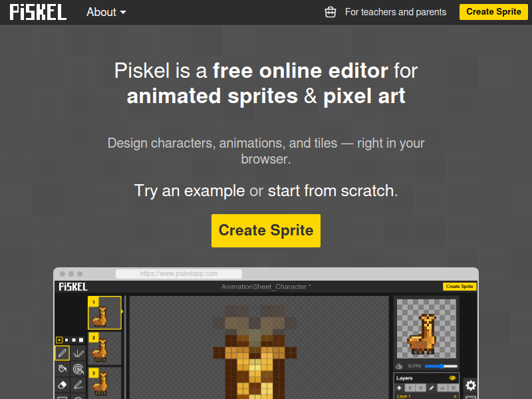Select frame 2 thumbnail in frame list
The height and width of the screenshot is (399, 532).
tap(104, 348)
